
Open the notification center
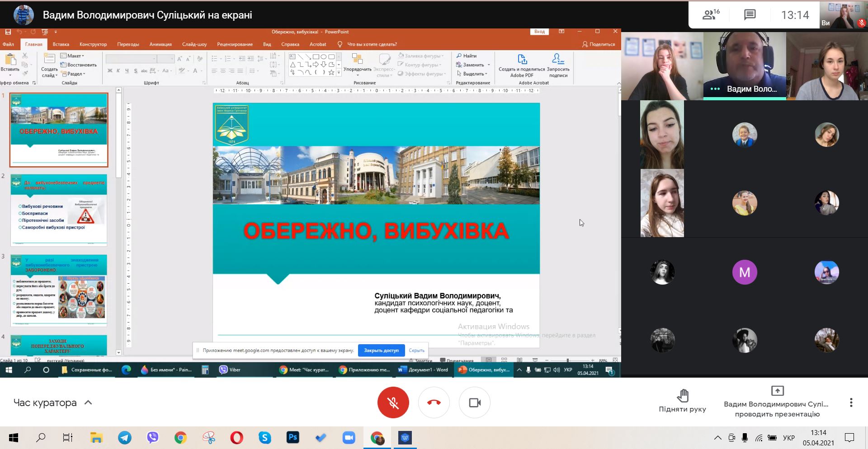tap(849, 438)
